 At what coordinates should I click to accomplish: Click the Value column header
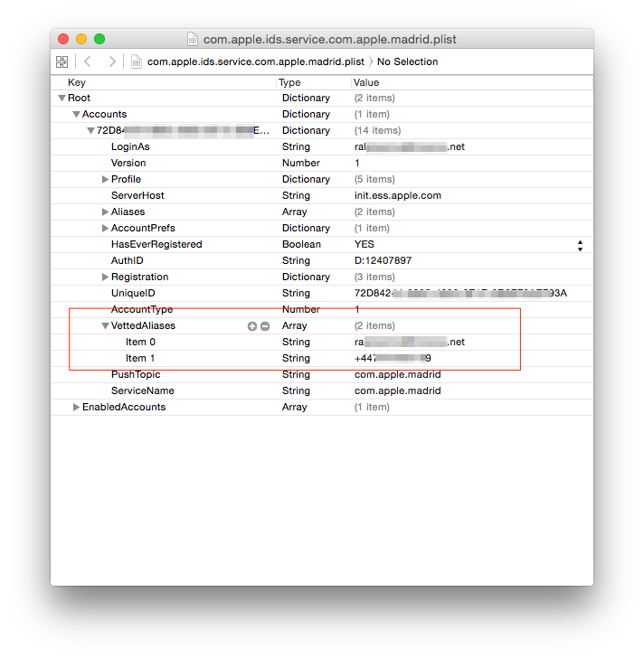[x=366, y=82]
